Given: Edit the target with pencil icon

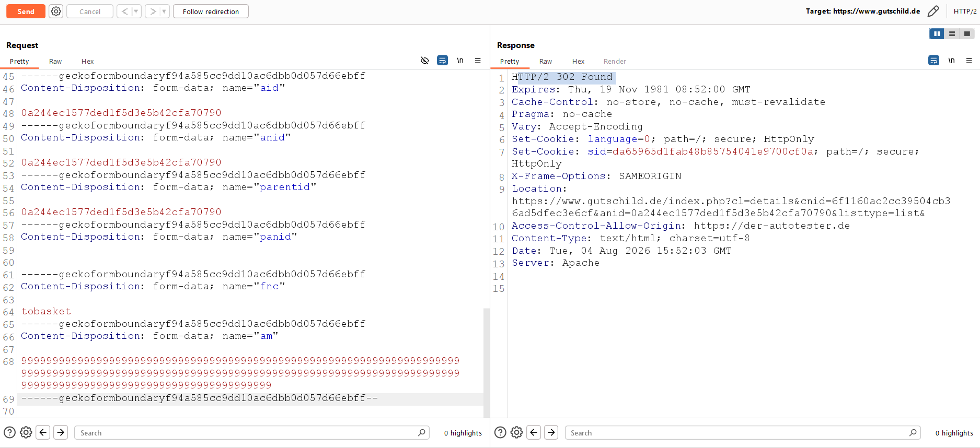Looking at the screenshot, I should click(x=933, y=11).
